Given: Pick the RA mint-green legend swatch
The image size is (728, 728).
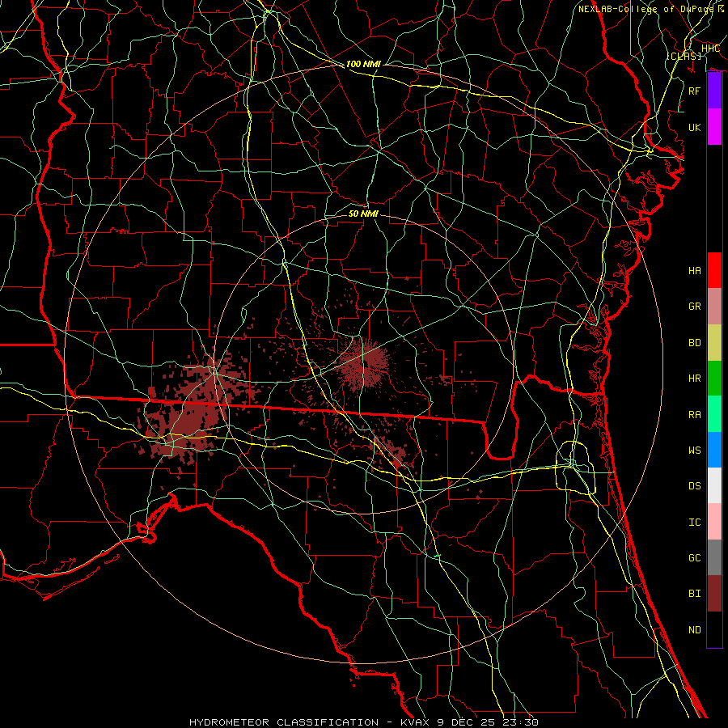Looking at the screenshot, I should [x=714, y=414].
